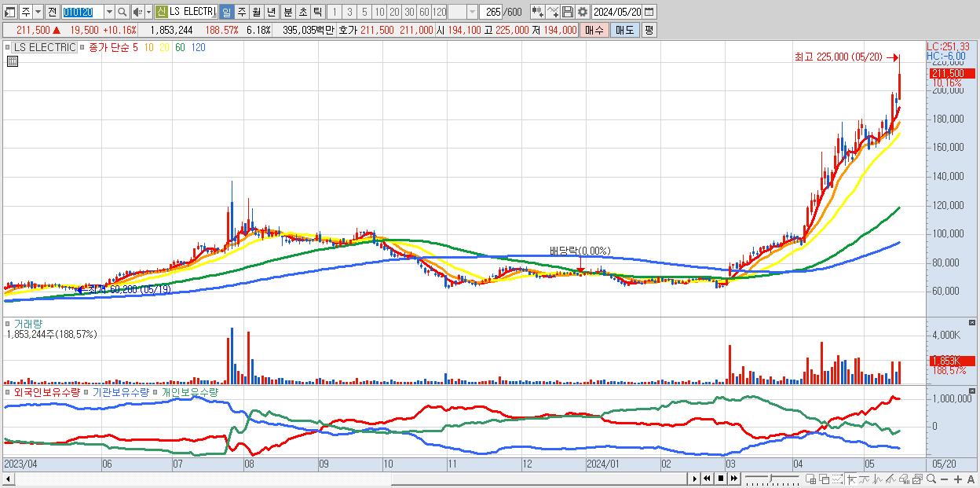Screen dimensions: 980x488
Task: Toggle the 개인보유수량 series marker
Action: (156, 391)
